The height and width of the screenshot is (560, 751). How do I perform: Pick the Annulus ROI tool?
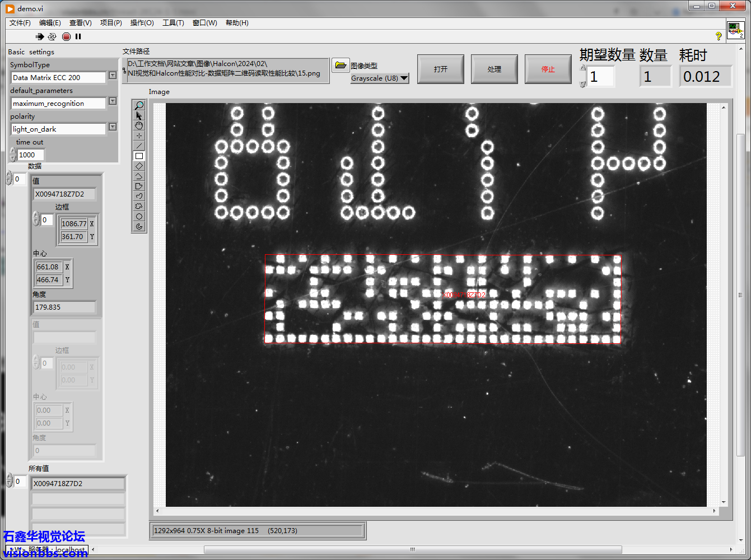139,226
